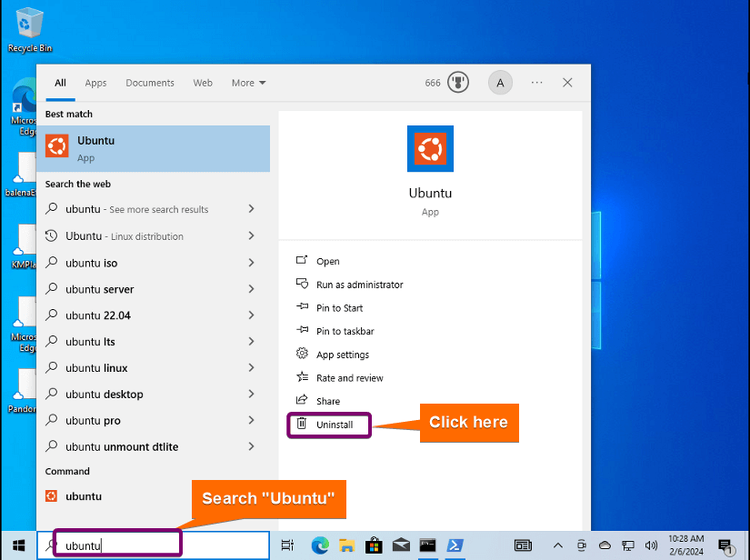Click Rate and review
Image resolution: width=750 pixels, height=560 pixels.
pos(340,378)
